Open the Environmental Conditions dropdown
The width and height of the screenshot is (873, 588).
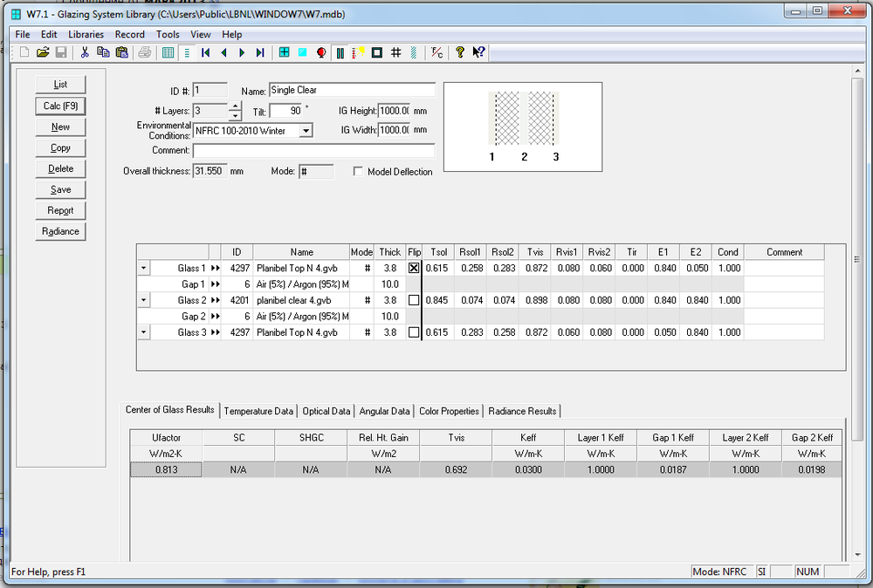click(306, 131)
